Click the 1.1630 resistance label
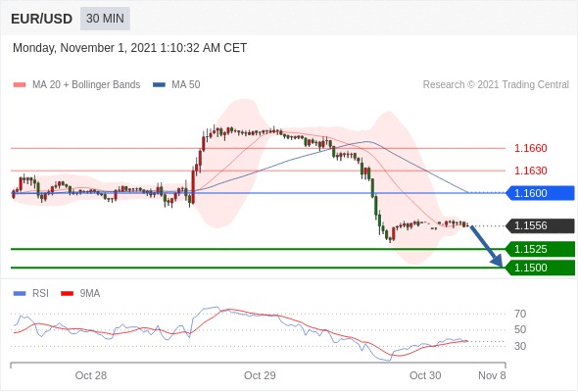The width and height of the screenshot is (578, 392). tap(530, 171)
